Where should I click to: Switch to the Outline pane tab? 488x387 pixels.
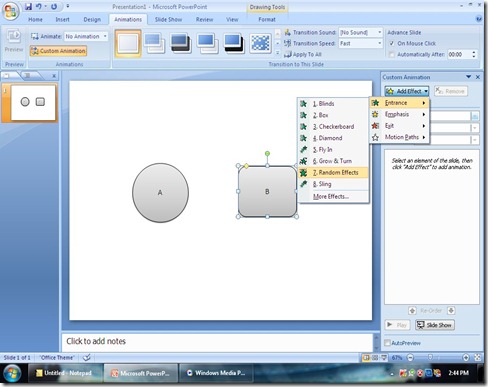28,76
